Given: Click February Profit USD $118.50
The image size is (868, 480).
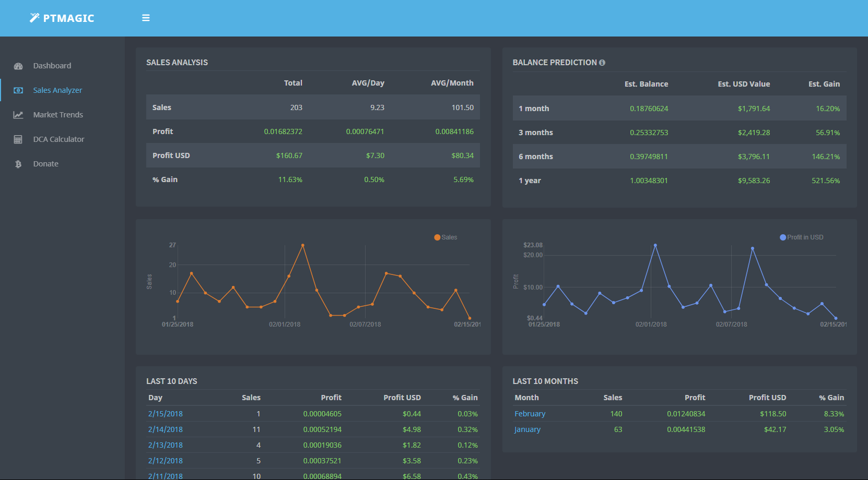Looking at the screenshot, I should click(773, 414).
